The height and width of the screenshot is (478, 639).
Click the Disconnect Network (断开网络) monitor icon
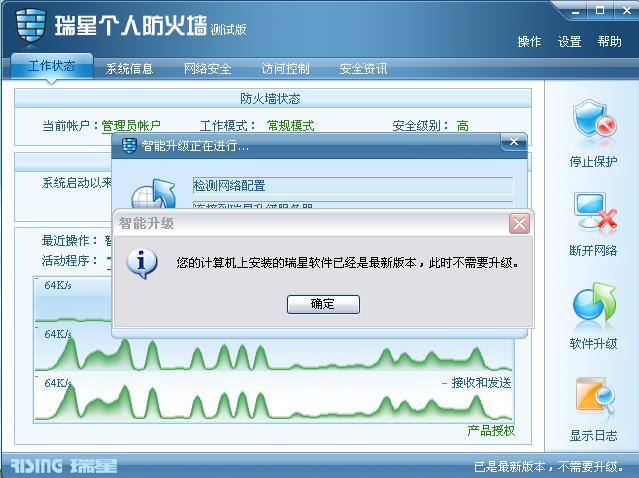(595, 211)
